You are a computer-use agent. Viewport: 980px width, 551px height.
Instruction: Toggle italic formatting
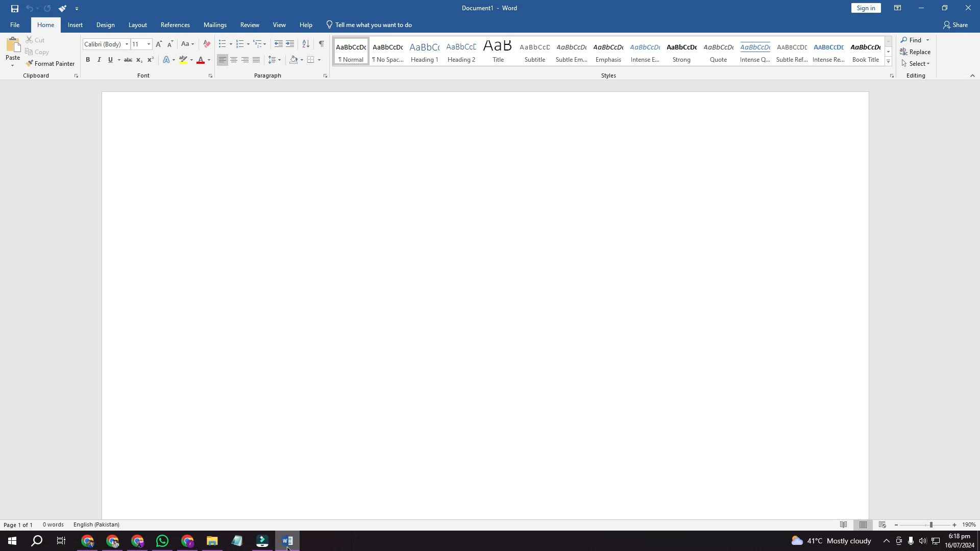click(x=99, y=60)
